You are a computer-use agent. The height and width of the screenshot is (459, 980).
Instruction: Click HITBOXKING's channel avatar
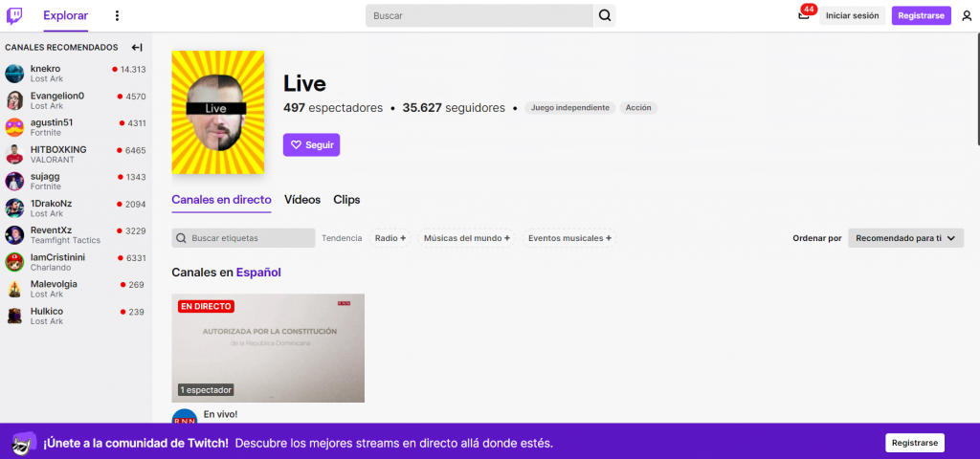(x=14, y=154)
